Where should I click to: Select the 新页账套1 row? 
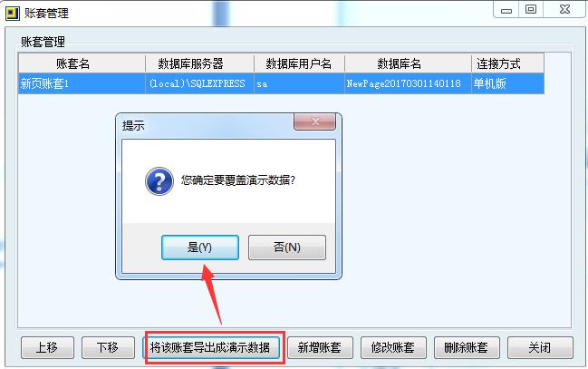[x=281, y=83]
